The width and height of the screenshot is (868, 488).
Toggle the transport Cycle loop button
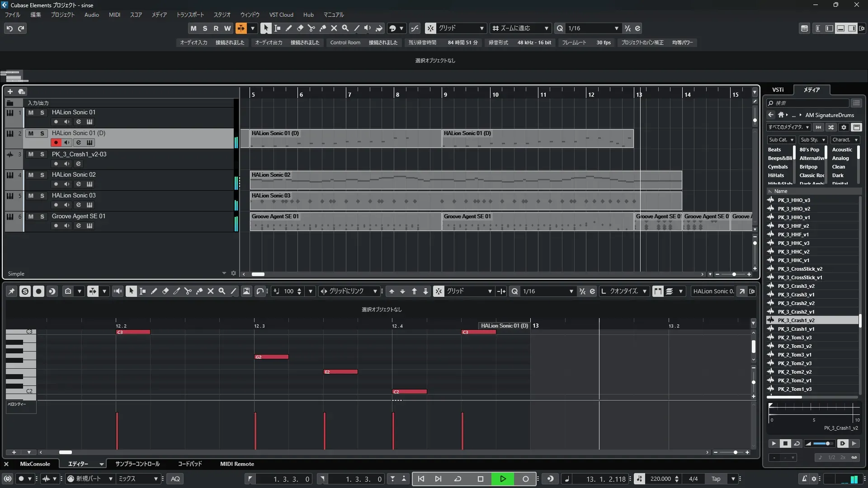click(x=458, y=479)
